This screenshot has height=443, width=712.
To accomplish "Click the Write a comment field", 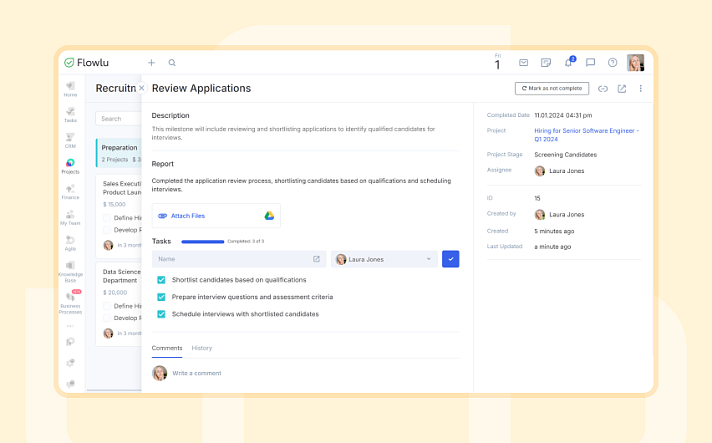I will tap(197, 373).
